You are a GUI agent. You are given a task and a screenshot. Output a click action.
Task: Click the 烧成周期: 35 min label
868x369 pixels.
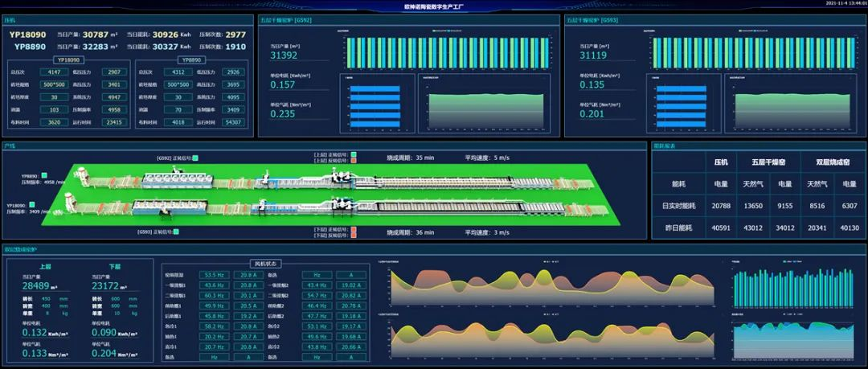coord(410,158)
